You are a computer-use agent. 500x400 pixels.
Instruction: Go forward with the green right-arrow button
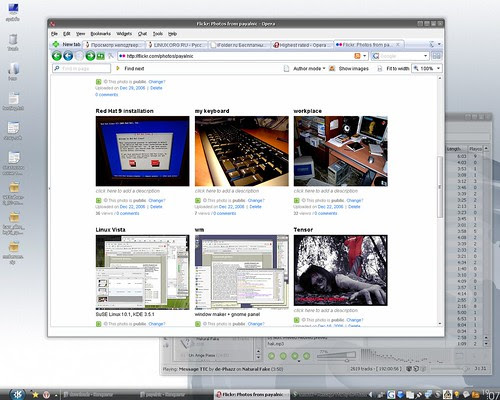coord(90,56)
